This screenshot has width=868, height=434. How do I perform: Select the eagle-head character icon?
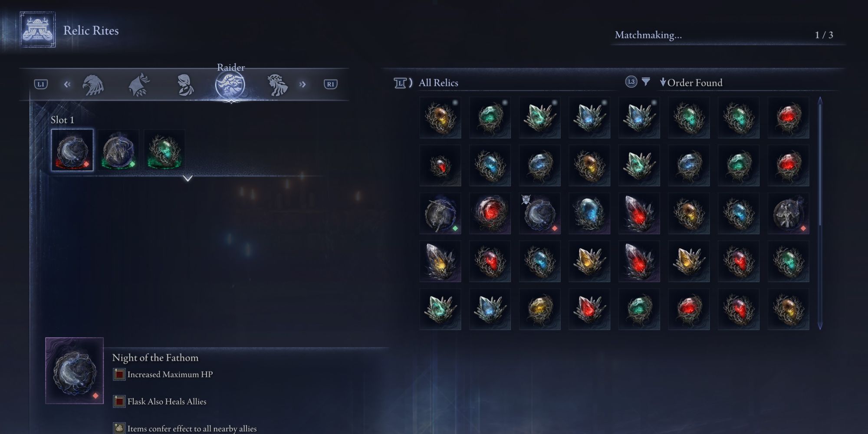tap(93, 85)
